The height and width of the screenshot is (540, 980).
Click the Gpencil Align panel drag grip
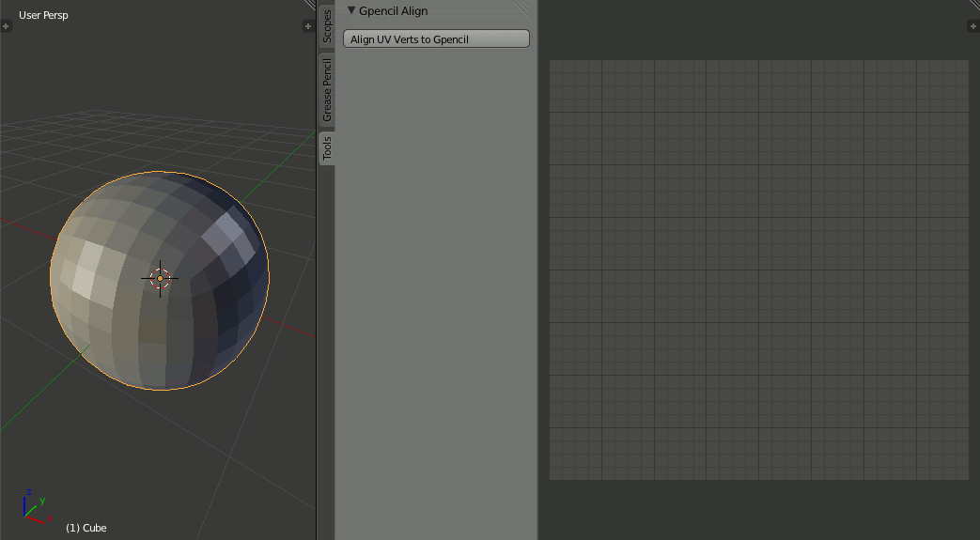coord(521,8)
